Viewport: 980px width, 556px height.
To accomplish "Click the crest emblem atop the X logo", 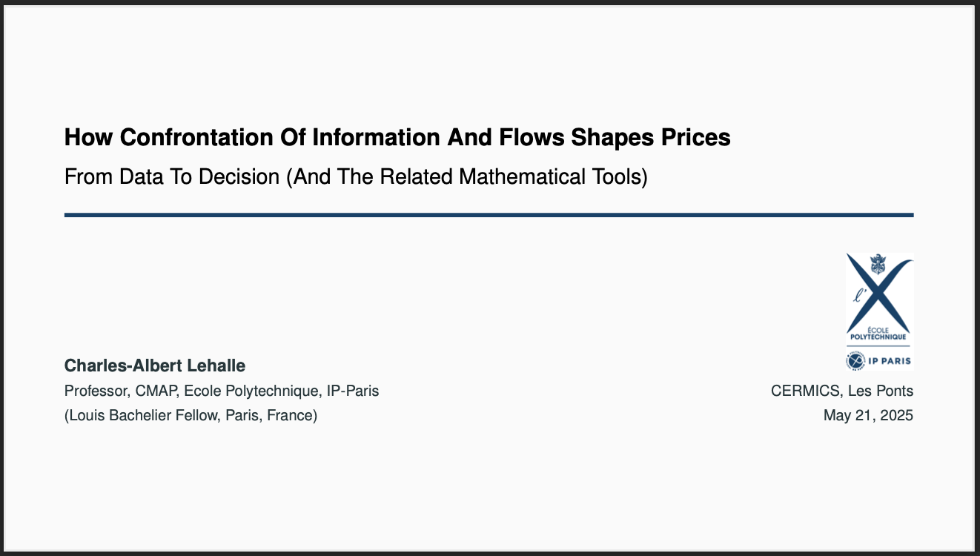I will pyautogui.click(x=878, y=264).
